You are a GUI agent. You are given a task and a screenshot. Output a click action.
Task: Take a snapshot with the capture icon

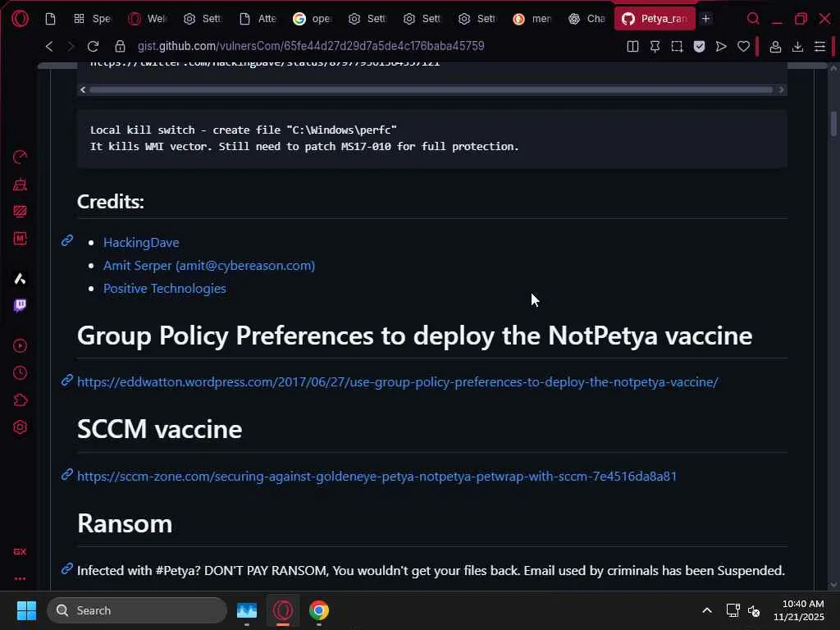[677, 47]
